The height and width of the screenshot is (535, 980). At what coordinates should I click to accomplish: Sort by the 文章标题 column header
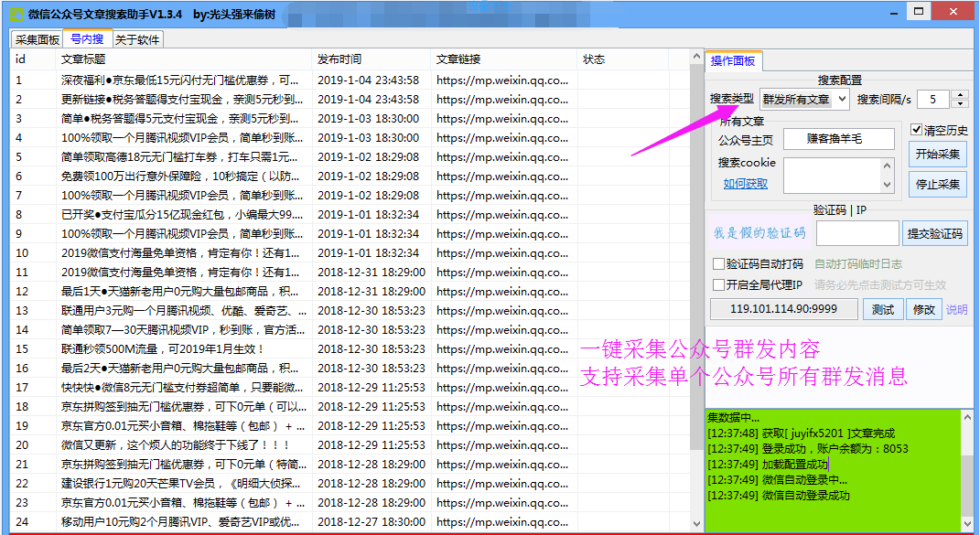182,59
